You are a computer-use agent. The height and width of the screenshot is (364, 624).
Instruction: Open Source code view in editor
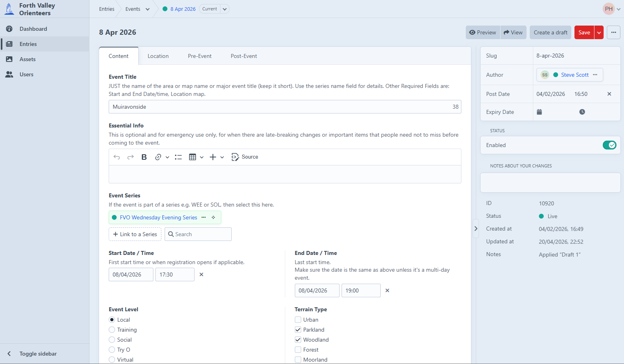coord(245,157)
